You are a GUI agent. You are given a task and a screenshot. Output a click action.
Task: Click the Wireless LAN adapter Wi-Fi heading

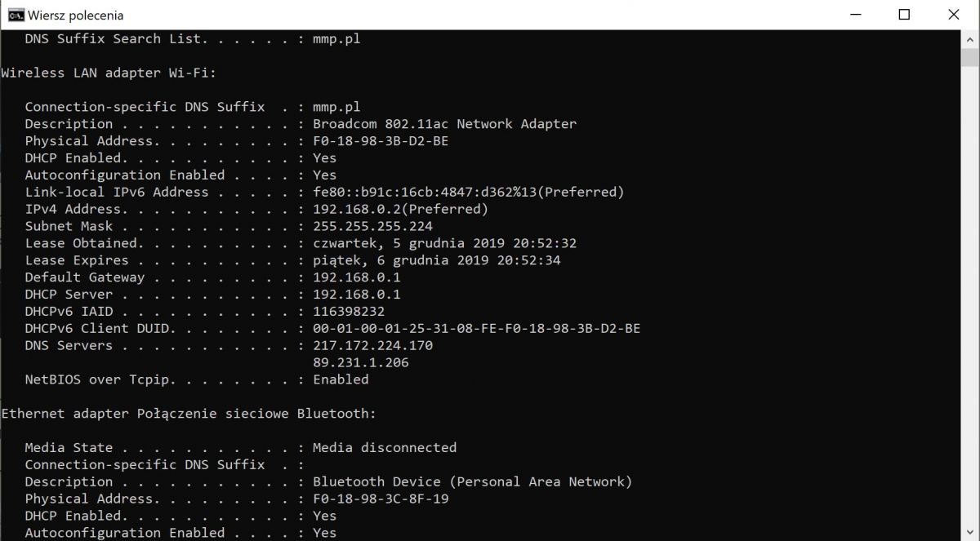(x=109, y=73)
